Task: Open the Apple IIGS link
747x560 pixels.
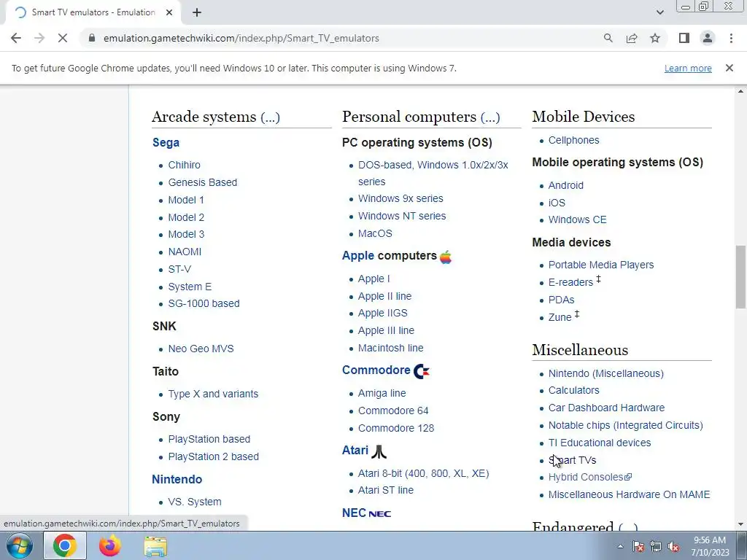Action: click(x=382, y=313)
